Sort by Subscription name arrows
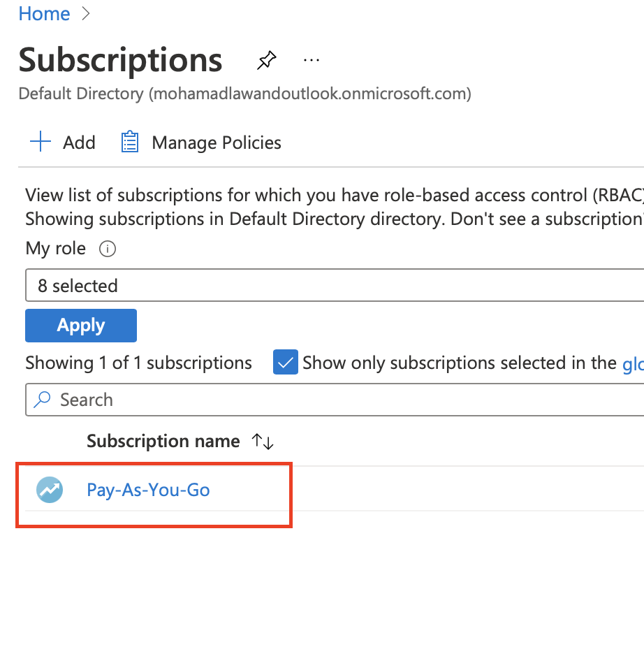This screenshot has width=644, height=647. coord(263,442)
